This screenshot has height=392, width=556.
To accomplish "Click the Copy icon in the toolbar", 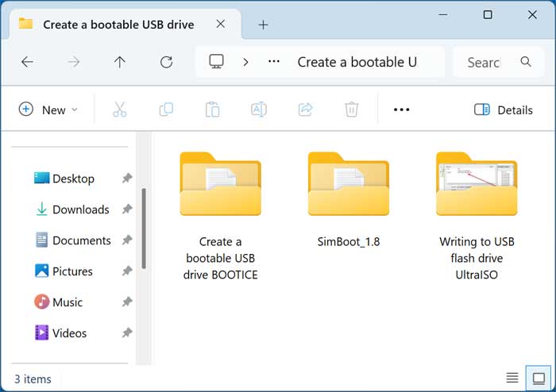I will tap(166, 110).
